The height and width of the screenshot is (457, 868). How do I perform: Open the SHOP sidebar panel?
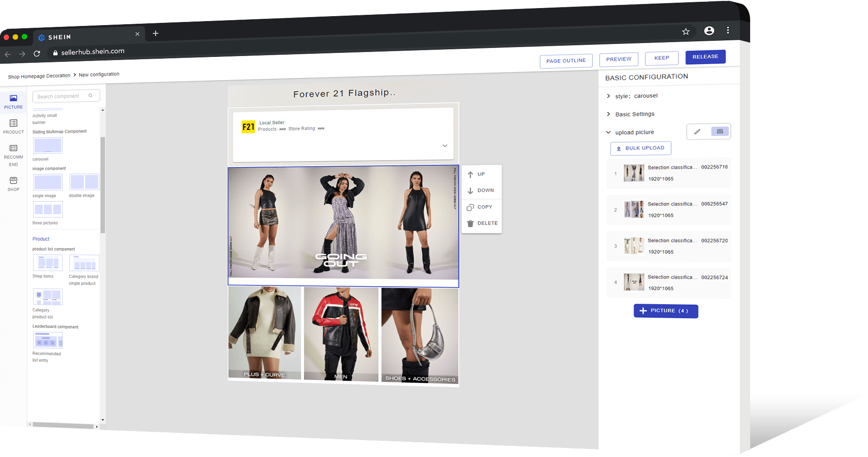coord(13,184)
